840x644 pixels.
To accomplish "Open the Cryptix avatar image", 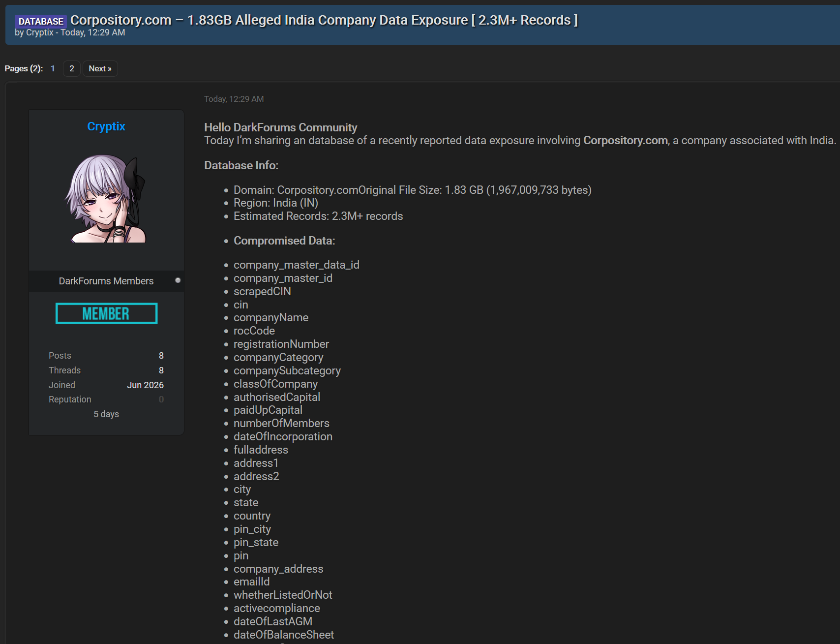I will point(106,198).
